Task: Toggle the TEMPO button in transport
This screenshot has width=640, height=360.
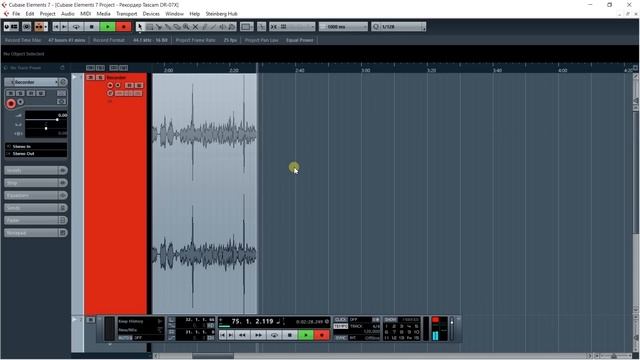Action: (340, 327)
